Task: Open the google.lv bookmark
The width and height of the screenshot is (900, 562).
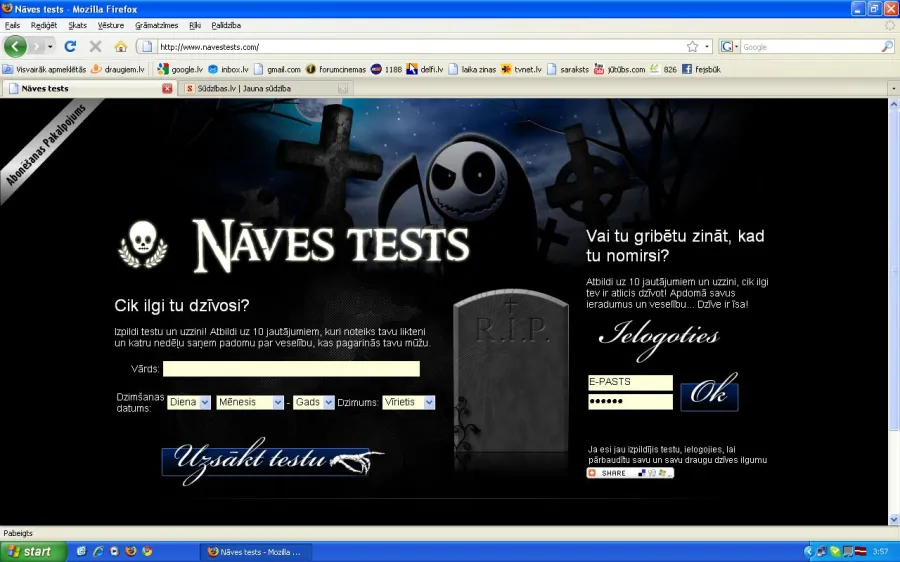Action: [180, 69]
